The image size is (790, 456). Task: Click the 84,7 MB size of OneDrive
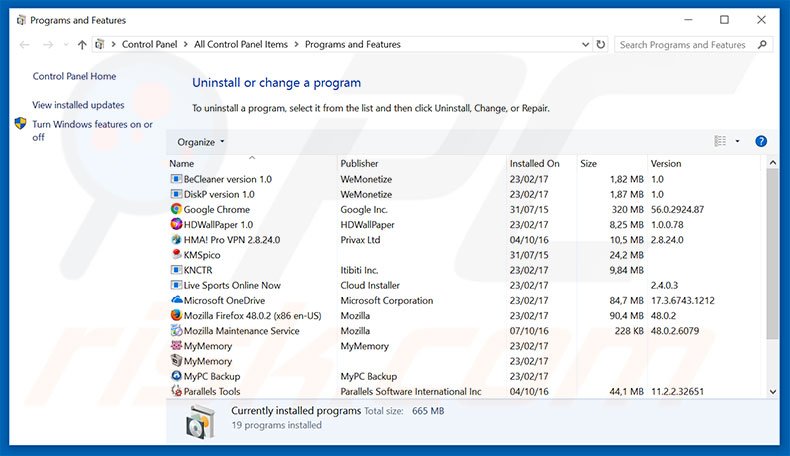click(x=626, y=300)
